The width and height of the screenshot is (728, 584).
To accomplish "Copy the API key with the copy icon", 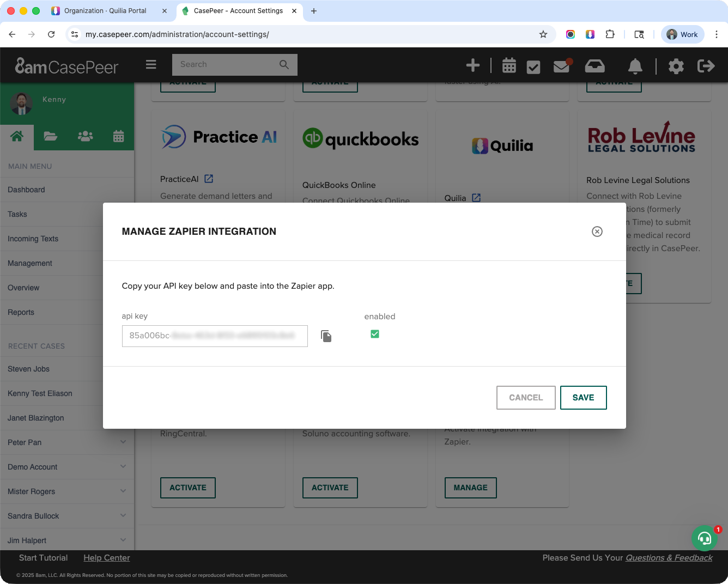I will tap(326, 336).
